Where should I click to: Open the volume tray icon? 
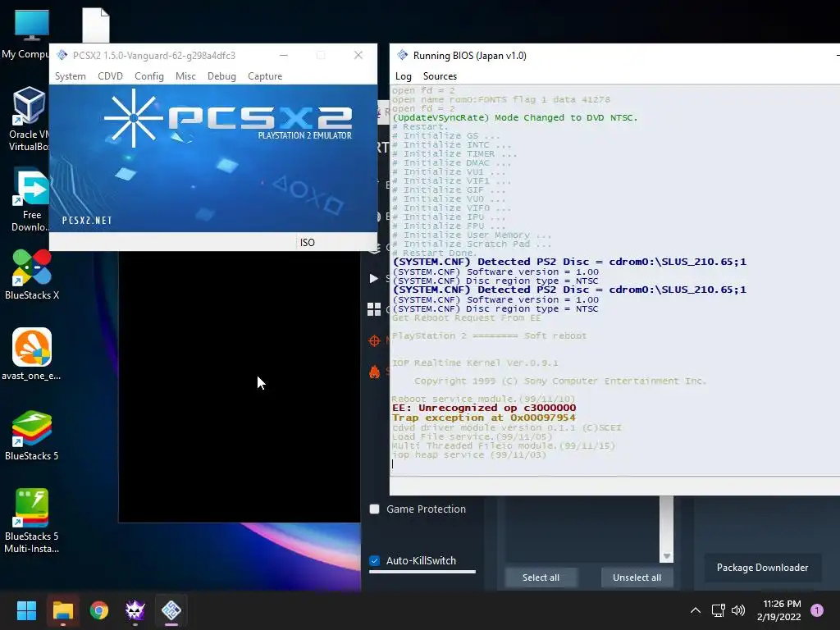tap(738, 610)
